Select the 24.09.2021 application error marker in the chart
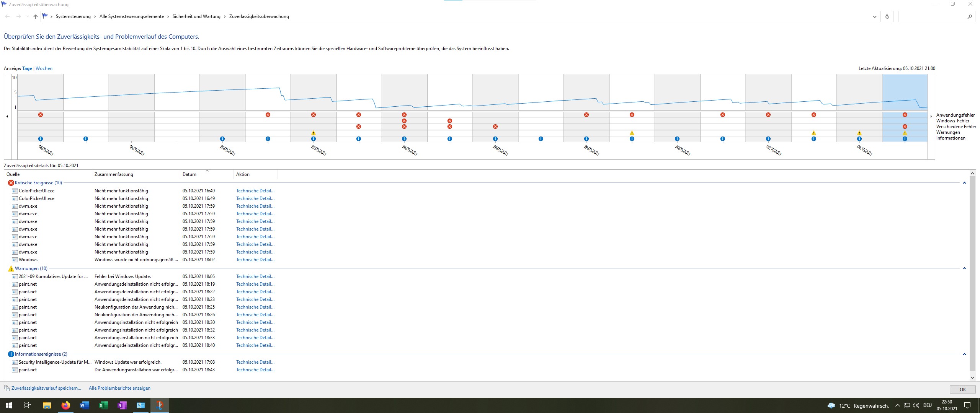The height and width of the screenshot is (413, 980). (404, 115)
